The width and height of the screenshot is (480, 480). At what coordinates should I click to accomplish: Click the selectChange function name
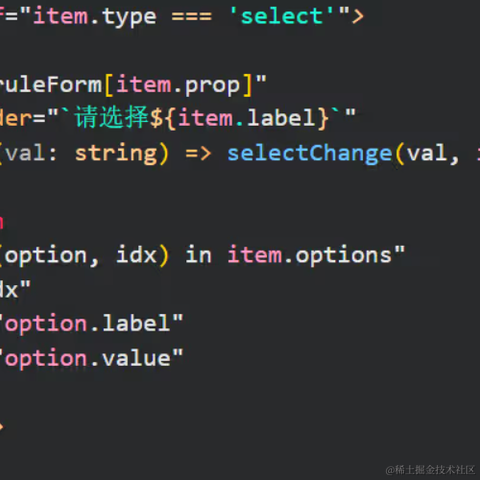point(310,154)
